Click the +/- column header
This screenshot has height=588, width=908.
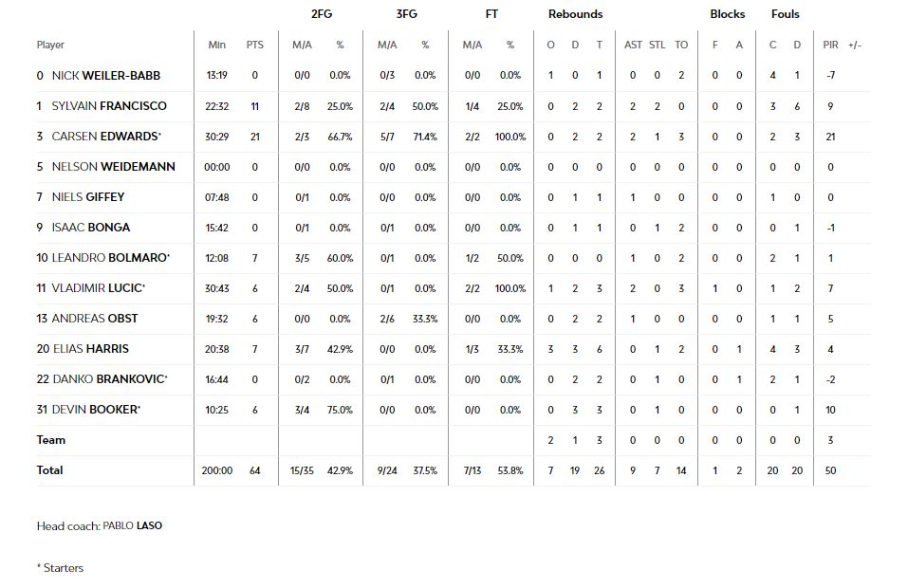click(855, 45)
